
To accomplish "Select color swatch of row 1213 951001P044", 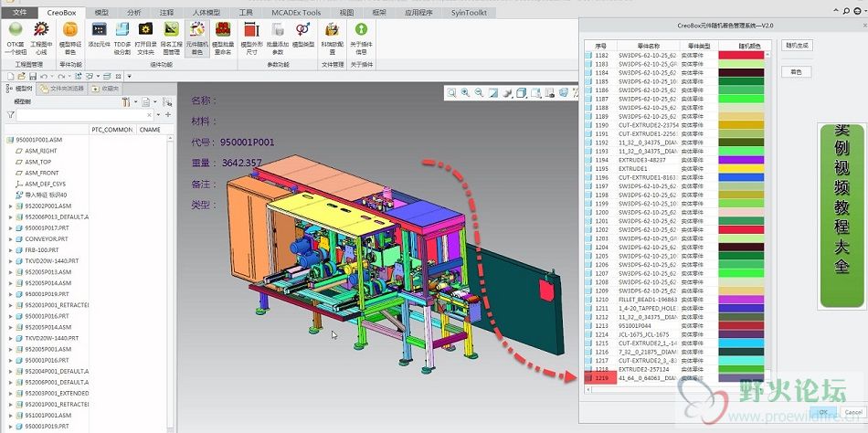I will (741, 325).
